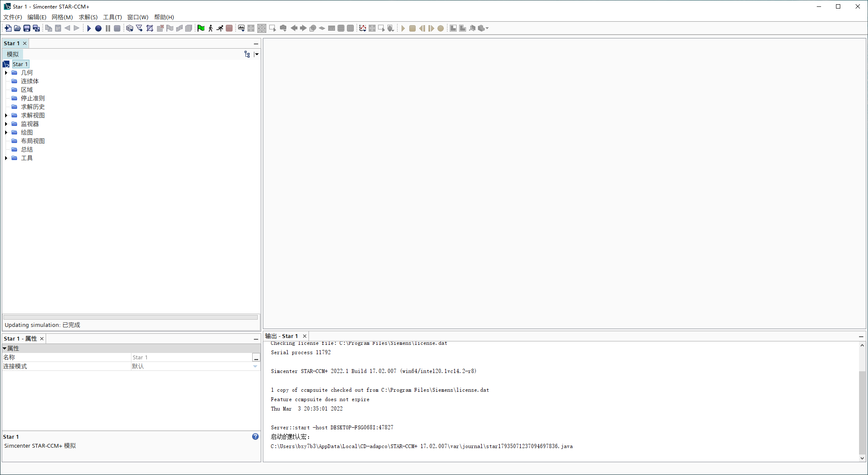Click the green flag Initialize Solution icon
Image resolution: width=868 pixels, height=475 pixels.
point(201,28)
